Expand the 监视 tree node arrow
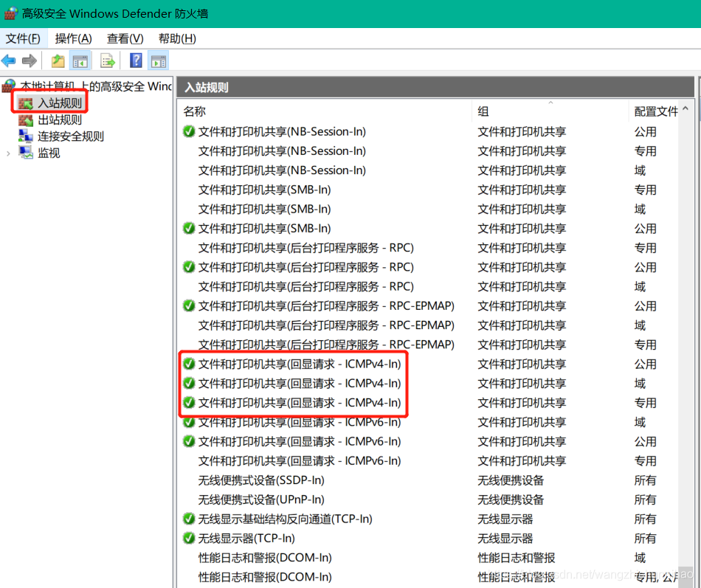The width and height of the screenshot is (701, 588). click(8, 153)
